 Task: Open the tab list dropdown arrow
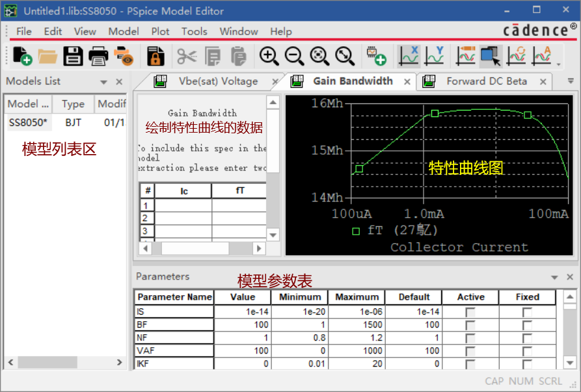coord(571,81)
